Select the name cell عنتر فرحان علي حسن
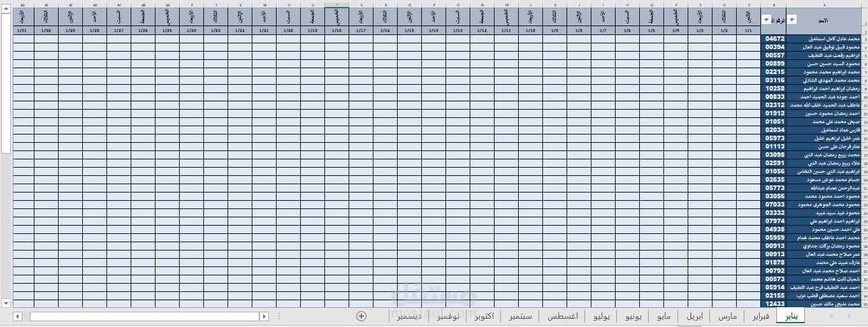Image resolution: width=868 pixels, height=327 pixels. (x=825, y=147)
